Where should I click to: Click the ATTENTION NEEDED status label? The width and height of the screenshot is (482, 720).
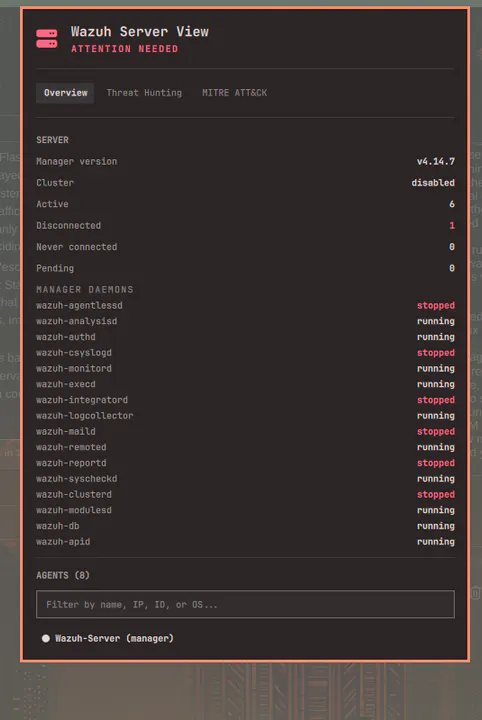(124, 49)
